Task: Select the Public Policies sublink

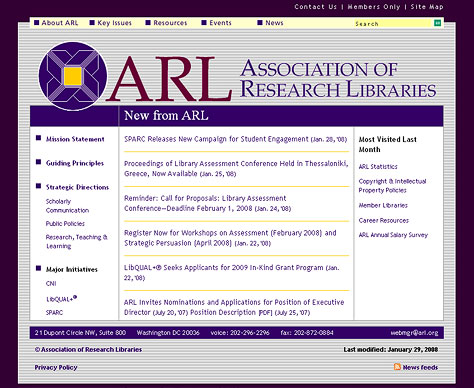Action: click(65, 223)
